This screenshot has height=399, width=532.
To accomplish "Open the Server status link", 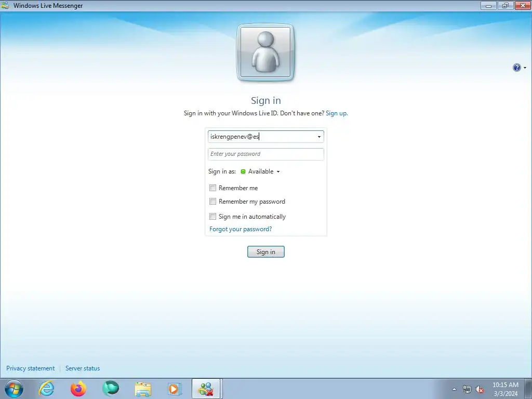I will 83,368.
